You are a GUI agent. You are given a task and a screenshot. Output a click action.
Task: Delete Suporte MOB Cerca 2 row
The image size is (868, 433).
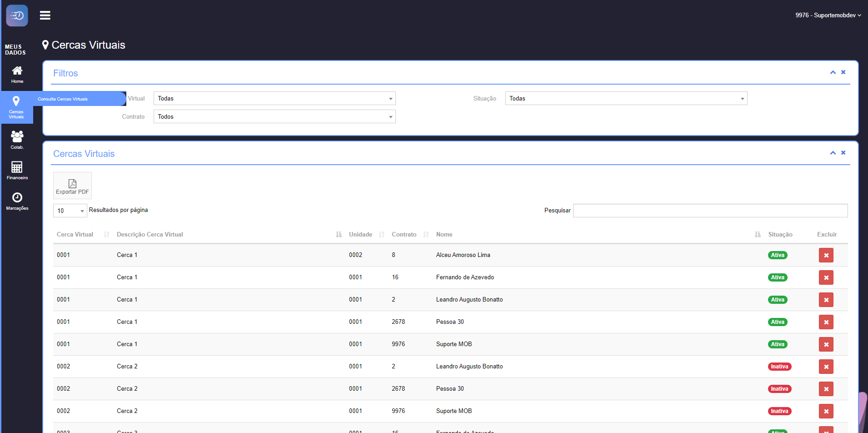[826, 411]
